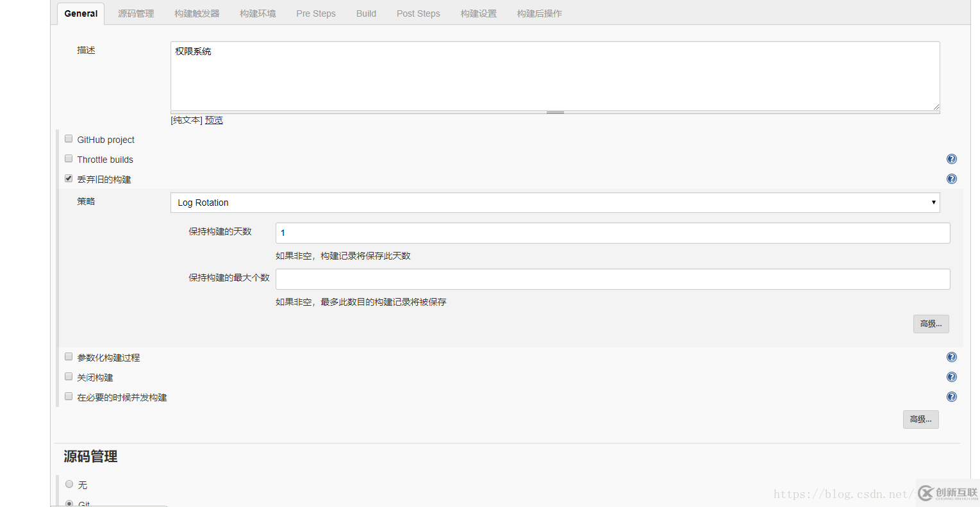Check the Throttle builds option
This screenshot has width=980, height=507.
pyautogui.click(x=69, y=158)
